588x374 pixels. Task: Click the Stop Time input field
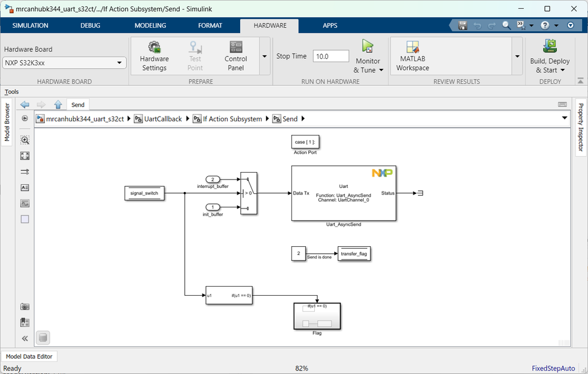tap(331, 57)
